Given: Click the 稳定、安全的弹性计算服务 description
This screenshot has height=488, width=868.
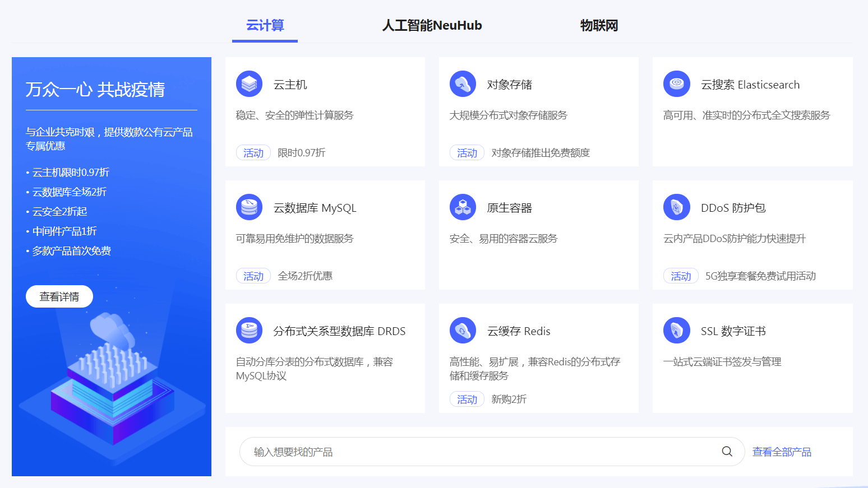Looking at the screenshot, I should tap(295, 115).
